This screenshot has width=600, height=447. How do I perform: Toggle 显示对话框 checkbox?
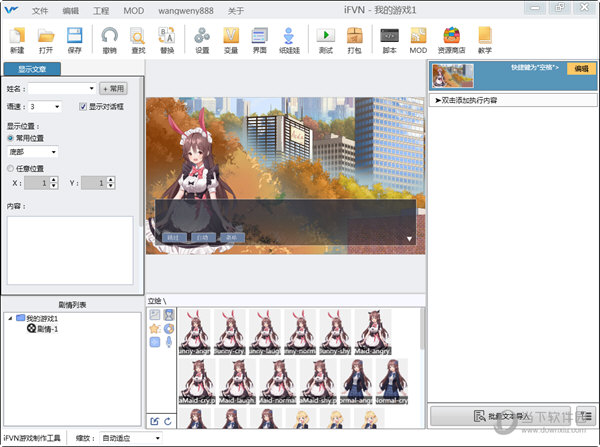pos(83,106)
